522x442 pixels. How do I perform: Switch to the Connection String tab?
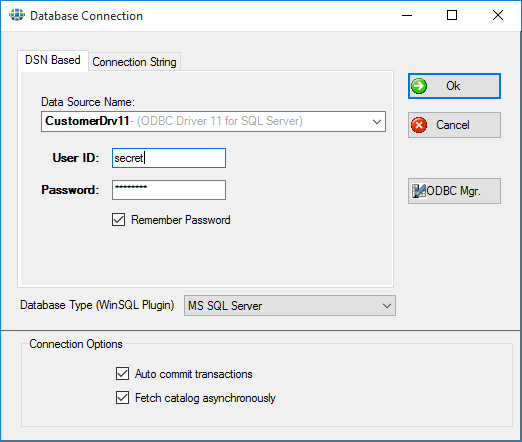134,62
